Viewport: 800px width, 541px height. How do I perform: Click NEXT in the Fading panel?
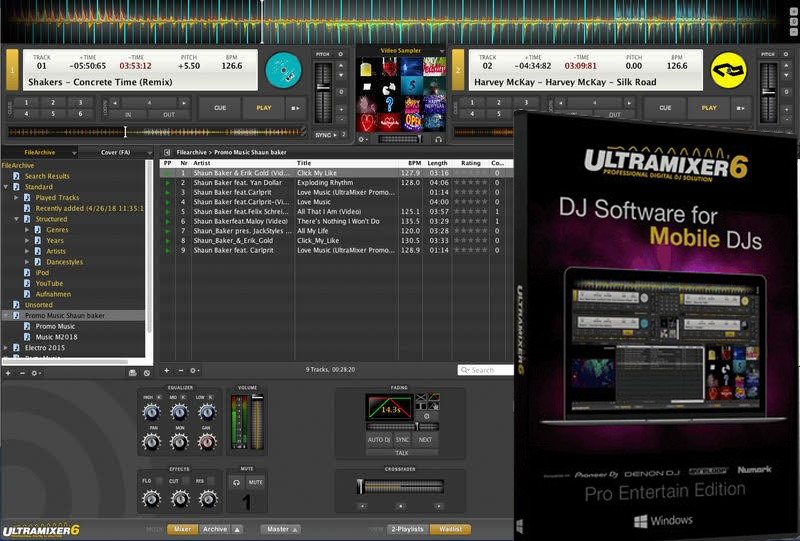click(x=426, y=439)
